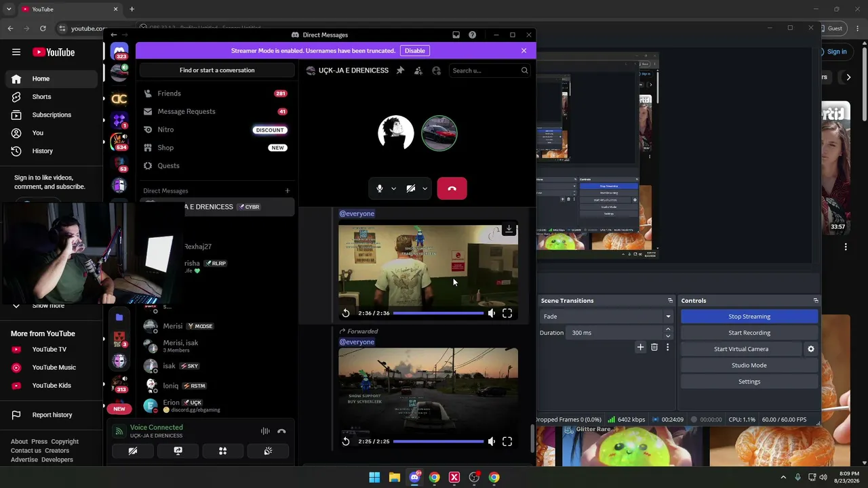Show hidden icons in Windows system tray
The height and width of the screenshot is (488, 868).
(x=783, y=477)
